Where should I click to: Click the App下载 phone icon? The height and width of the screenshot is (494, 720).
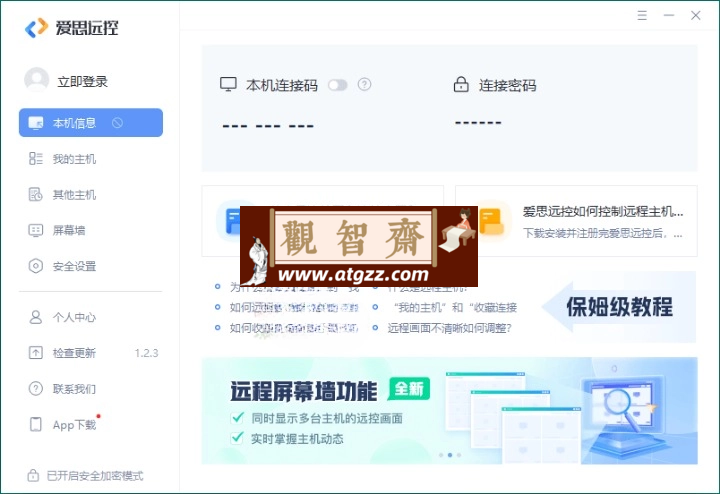[36, 424]
